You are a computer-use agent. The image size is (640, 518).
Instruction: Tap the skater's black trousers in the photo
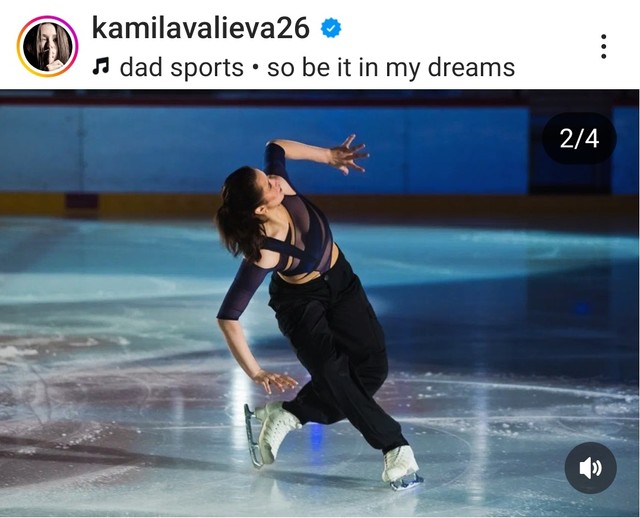[x=339, y=351]
